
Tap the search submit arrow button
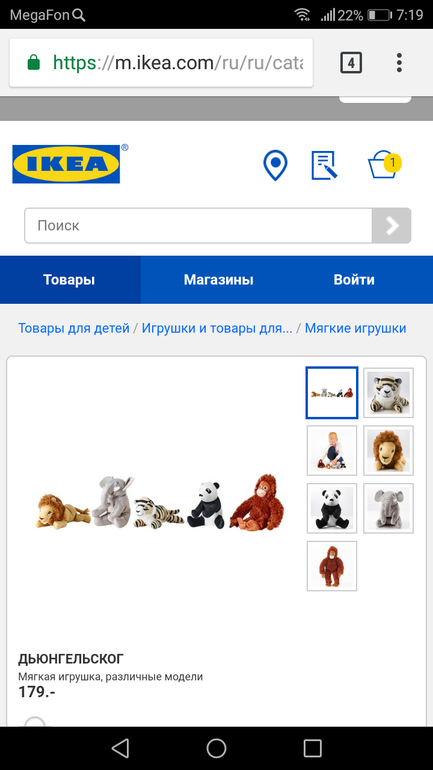[391, 225]
